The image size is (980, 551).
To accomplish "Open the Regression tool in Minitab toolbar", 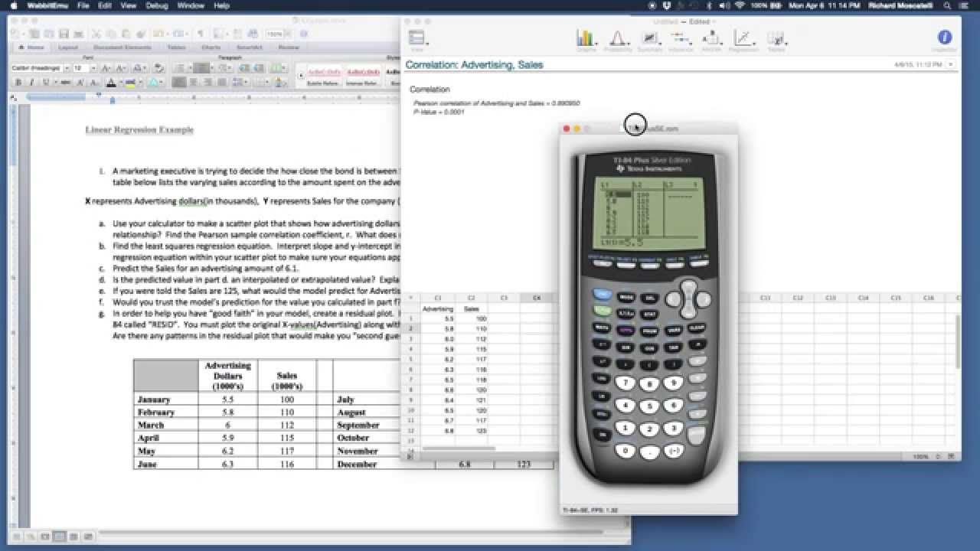I will [743, 40].
